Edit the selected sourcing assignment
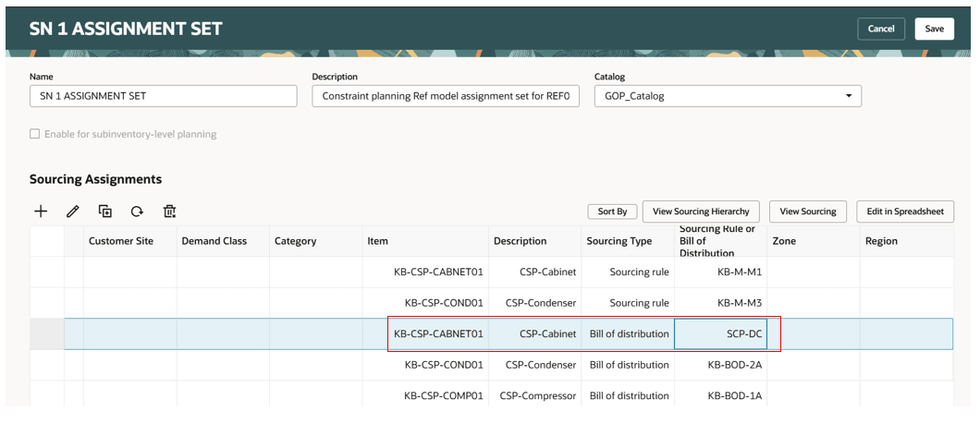Viewport: 980px width, 436px height. pos(72,212)
